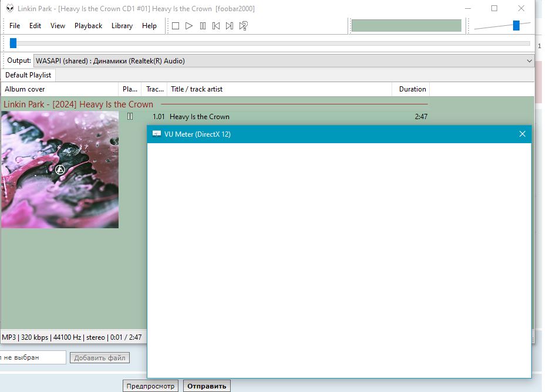
Task: Click the track duration 2:47 in playlist
Action: (421, 117)
